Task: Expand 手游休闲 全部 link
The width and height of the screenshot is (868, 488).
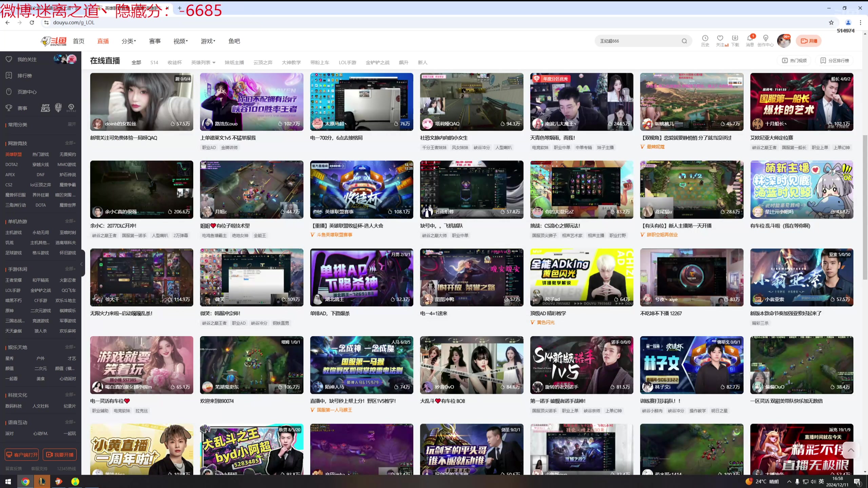Action: tap(70, 269)
